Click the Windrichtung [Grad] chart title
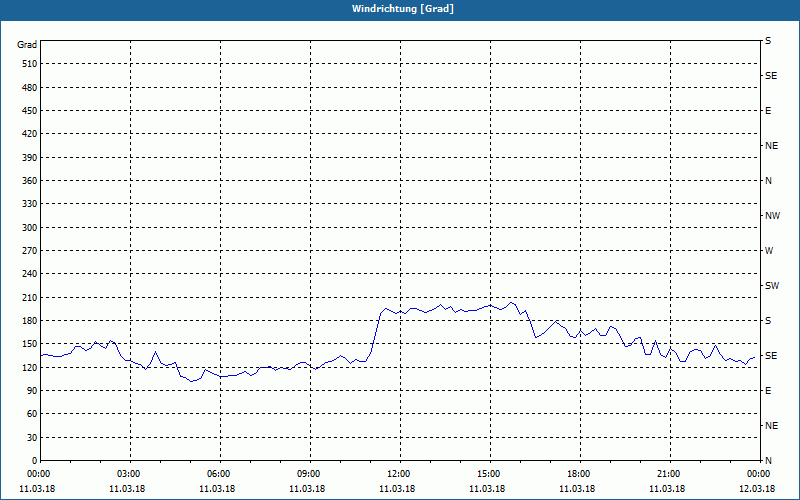This screenshot has height=500, width=800. click(403, 9)
